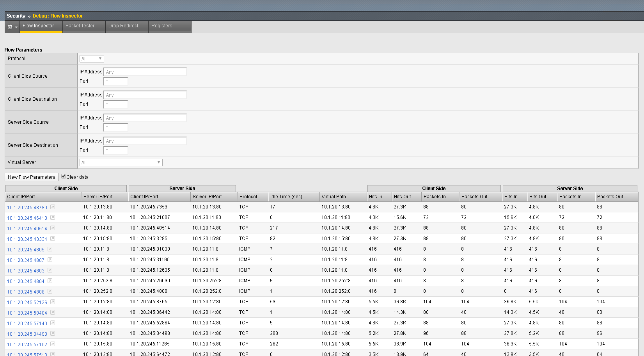
Task: Switch to the Drop Redirect tab
Action: pyautogui.click(x=127, y=26)
